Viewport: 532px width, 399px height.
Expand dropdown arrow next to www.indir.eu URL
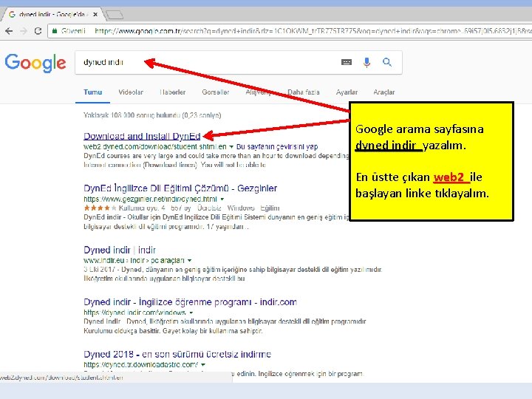pyautogui.click(x=189, y=261)
